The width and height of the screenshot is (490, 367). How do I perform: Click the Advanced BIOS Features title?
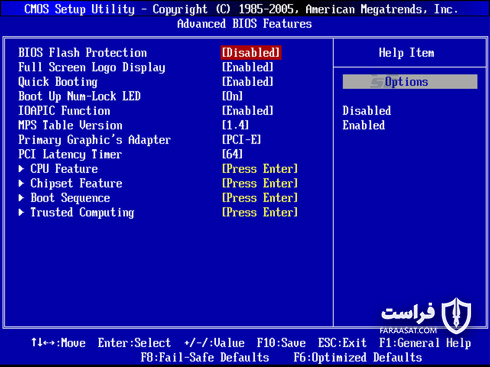coord(244,24)
